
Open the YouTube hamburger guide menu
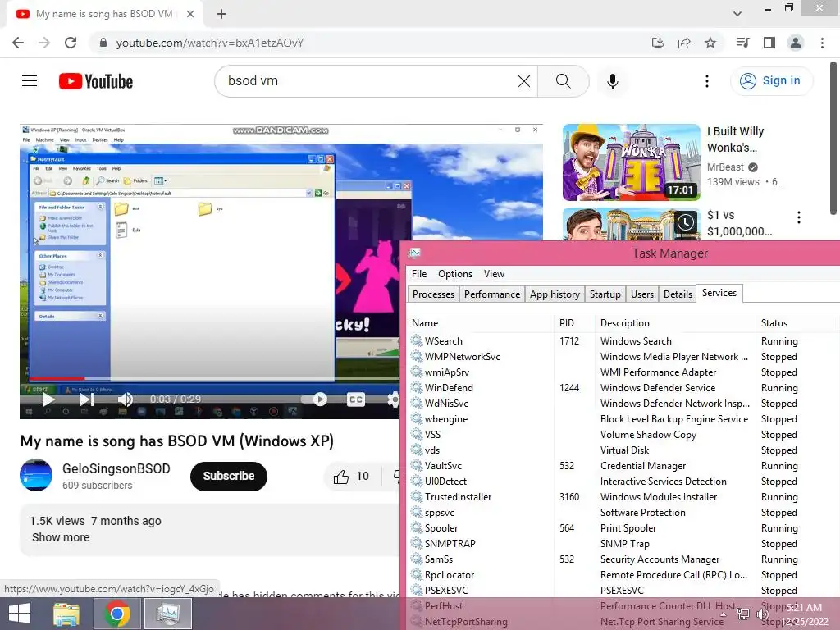[x=30, y=81]
